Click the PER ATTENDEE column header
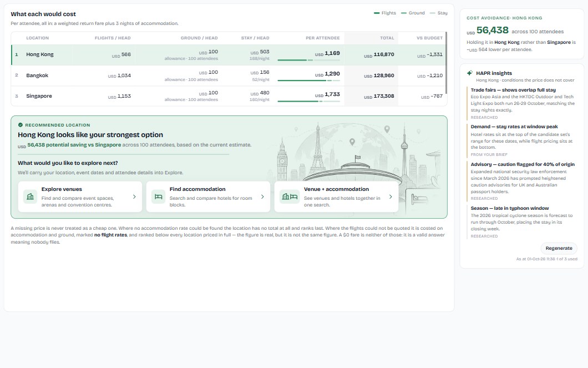The height and width of the screenshot is (368, 588). click(322, 38)
